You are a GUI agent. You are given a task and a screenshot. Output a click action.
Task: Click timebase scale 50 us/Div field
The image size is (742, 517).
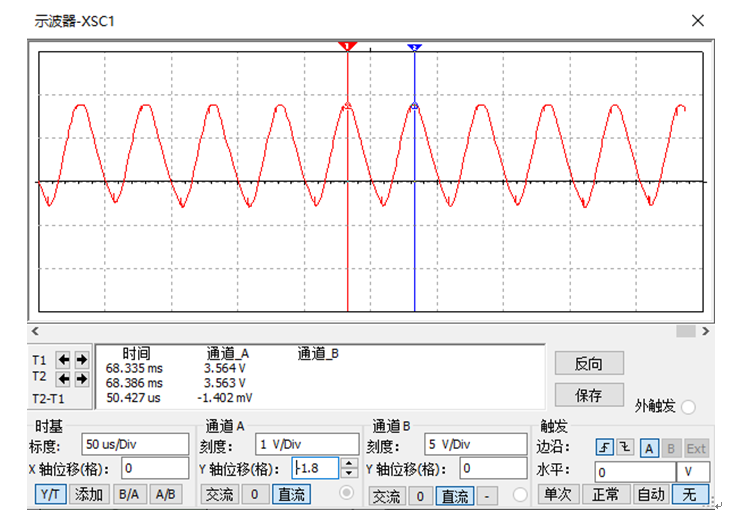[x=135, y=445]
